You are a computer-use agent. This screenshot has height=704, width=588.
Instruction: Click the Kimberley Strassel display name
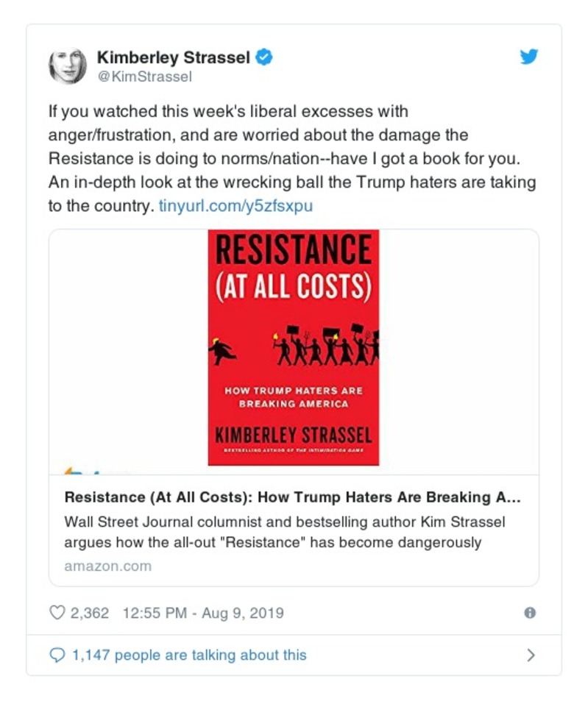click(173, 57)
